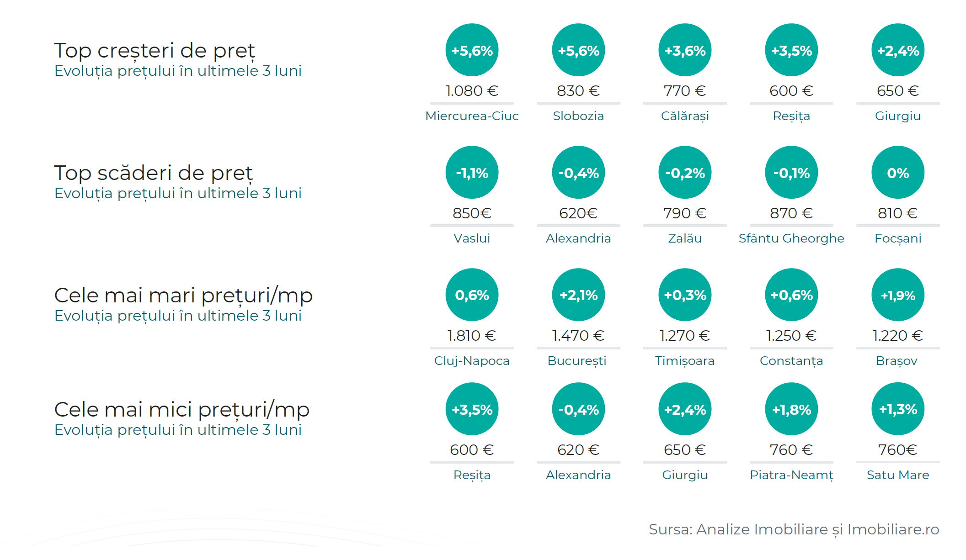Click the Analize Imobiliare source text

762,529
